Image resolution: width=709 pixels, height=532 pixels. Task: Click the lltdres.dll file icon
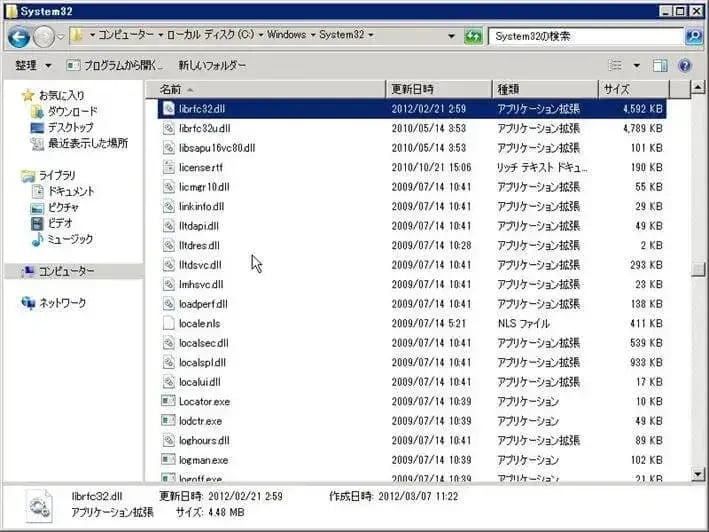[x=169, y=245]
